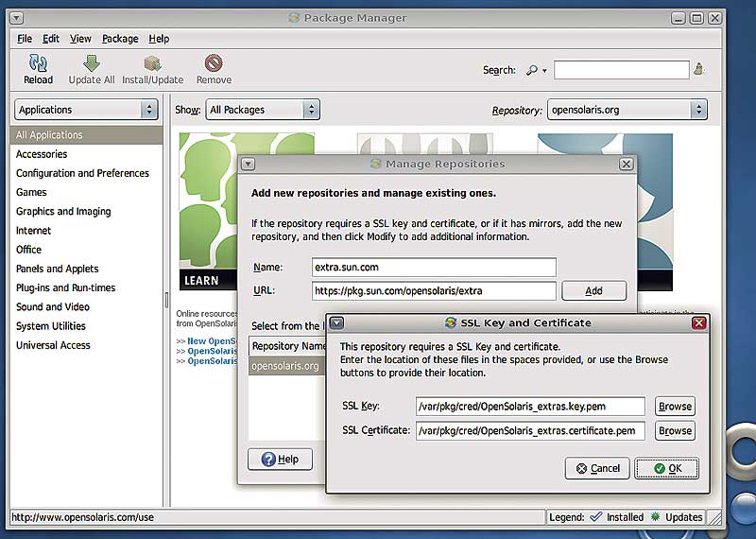Click OK in SSL Key dialog
The image size is (756, 539).
click(667, 468)
